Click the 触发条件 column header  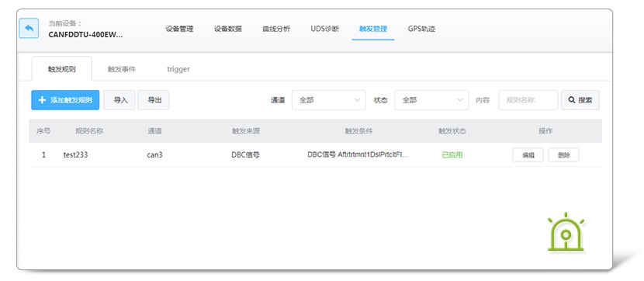pyautogui.click(x=358, y=131)
